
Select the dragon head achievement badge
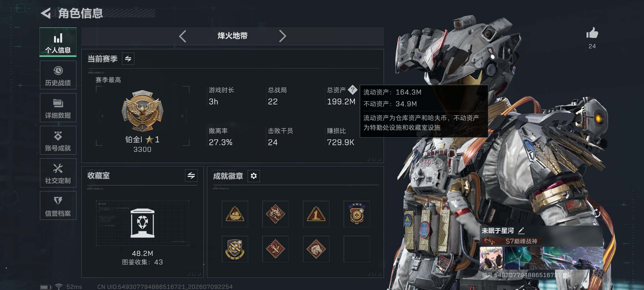click(275, 214)
